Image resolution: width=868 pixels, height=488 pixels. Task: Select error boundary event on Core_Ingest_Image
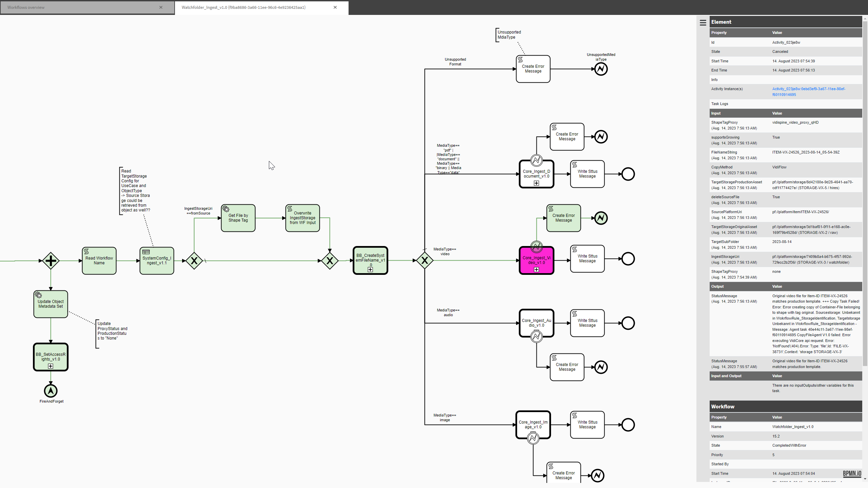(533, 438)
